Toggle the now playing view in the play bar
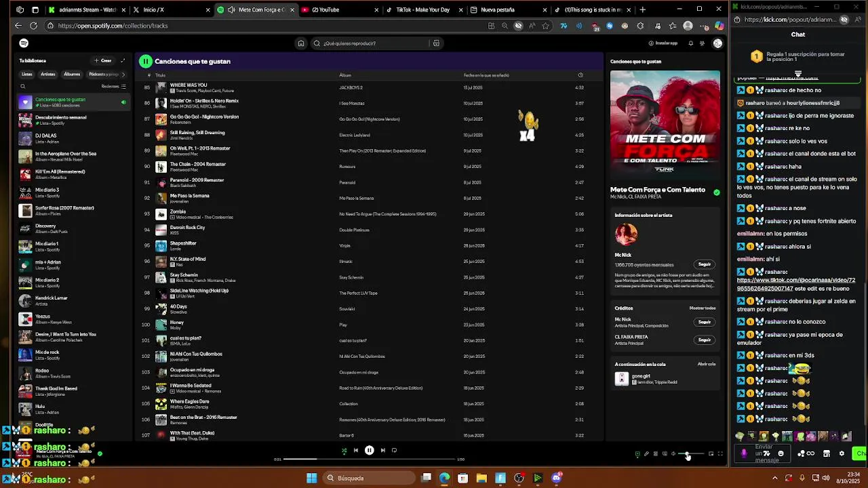The image size is (868, 488). (x=637, y=453)
